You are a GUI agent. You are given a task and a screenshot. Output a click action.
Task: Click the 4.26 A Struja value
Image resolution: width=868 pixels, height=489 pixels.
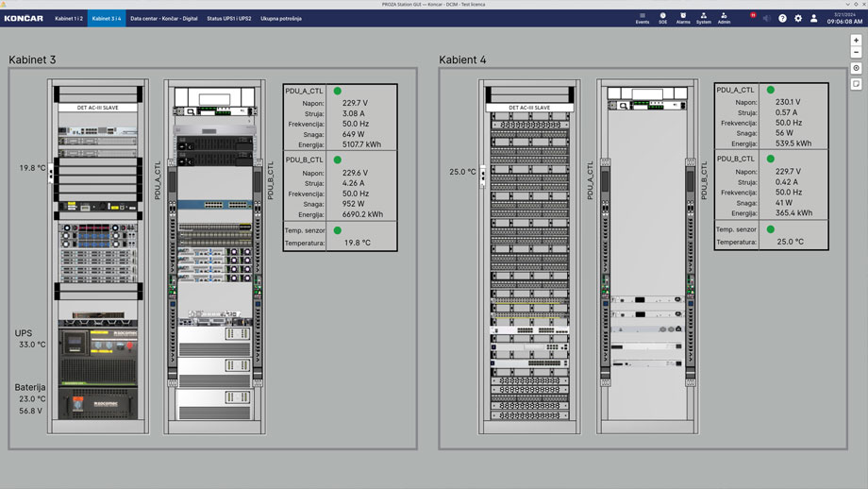coord(353,183)
